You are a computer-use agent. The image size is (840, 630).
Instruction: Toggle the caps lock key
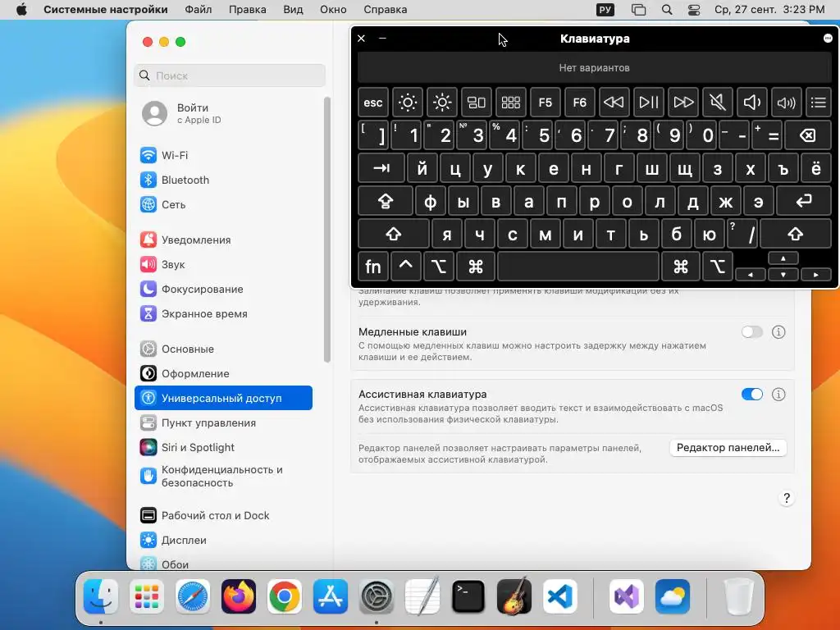pos(386,202)
